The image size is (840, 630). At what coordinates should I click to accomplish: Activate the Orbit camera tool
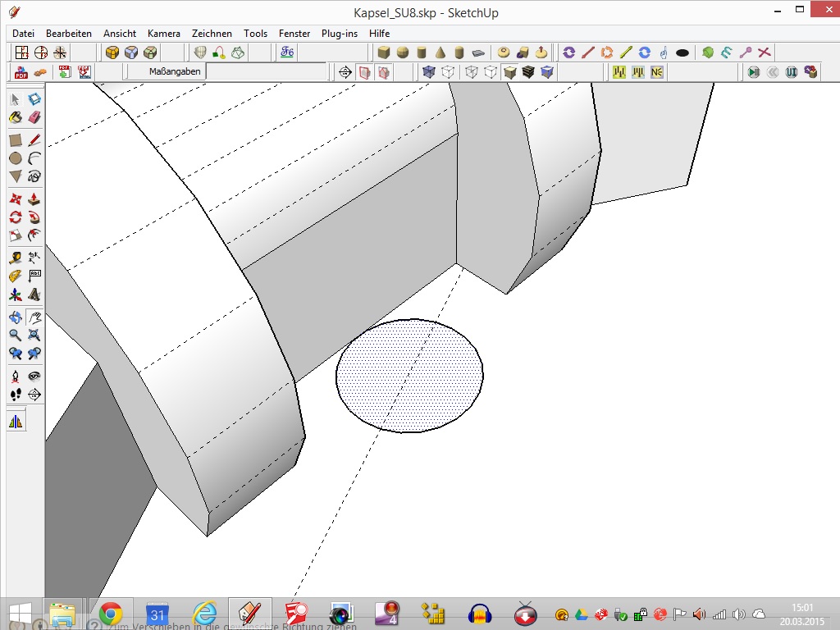[16, 317]
